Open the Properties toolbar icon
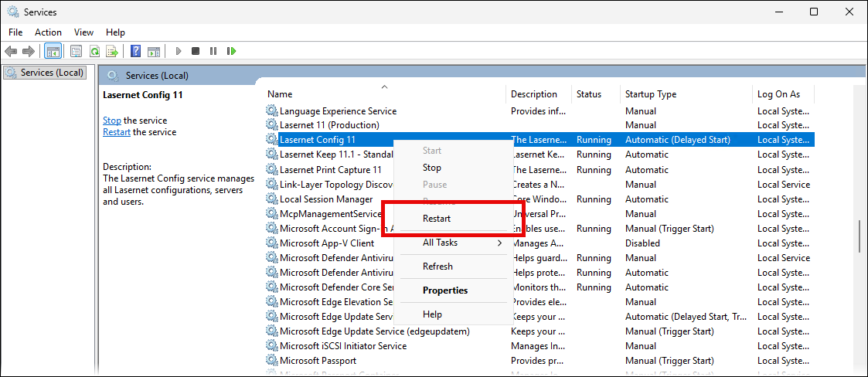The image size is (868, 377). point(77,51)
